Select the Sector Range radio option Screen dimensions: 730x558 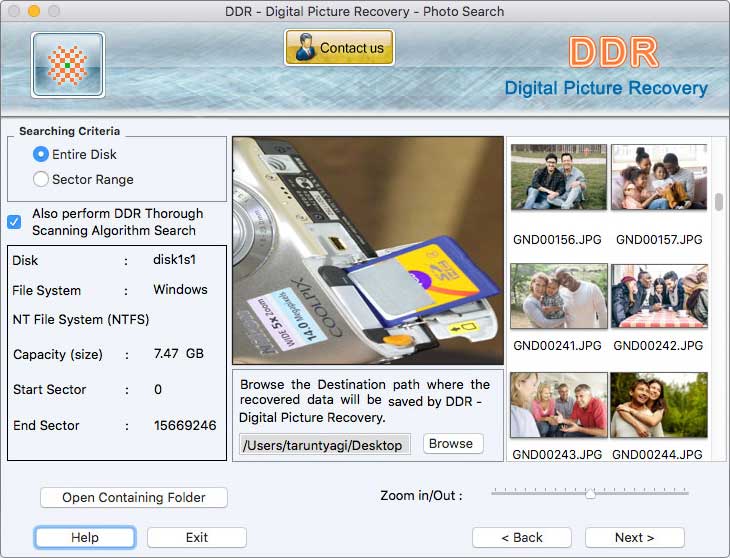tap(41, 179)
